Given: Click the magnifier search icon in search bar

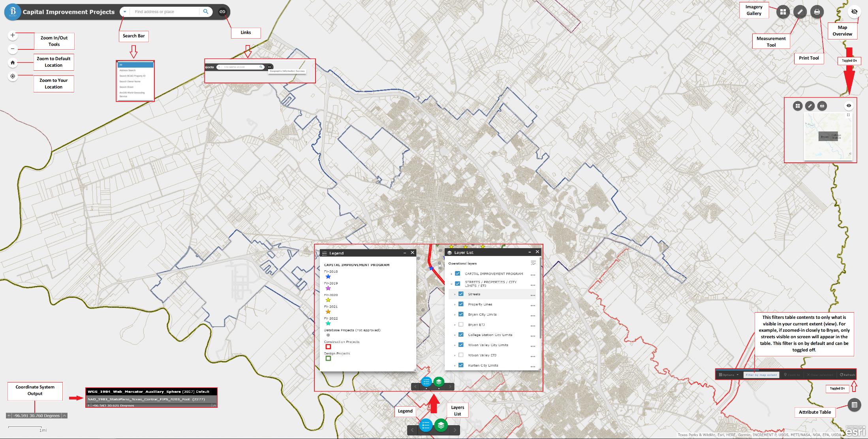Looking at the screenshot, I should click(x=206, y=12).
